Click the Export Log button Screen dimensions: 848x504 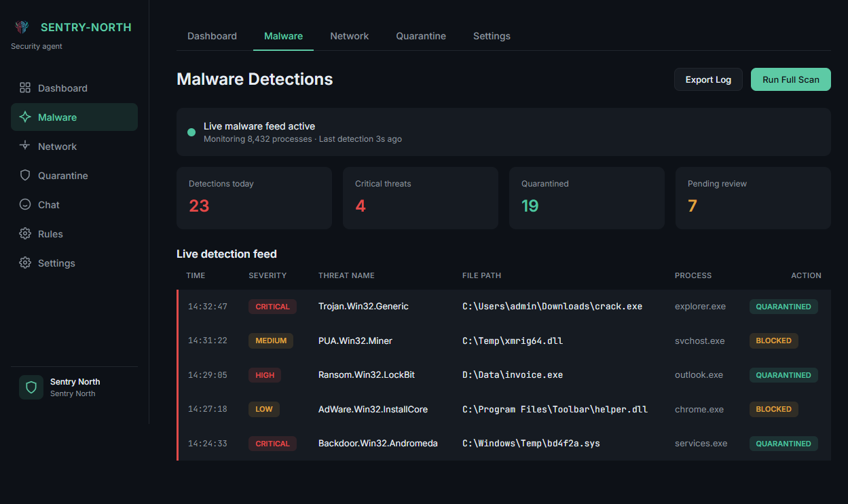[x=708, y=79]
